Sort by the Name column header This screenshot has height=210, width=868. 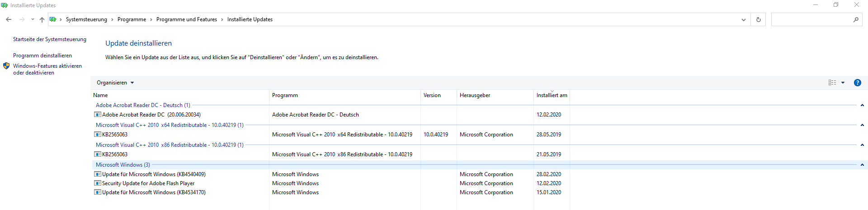tap(180, 95)
